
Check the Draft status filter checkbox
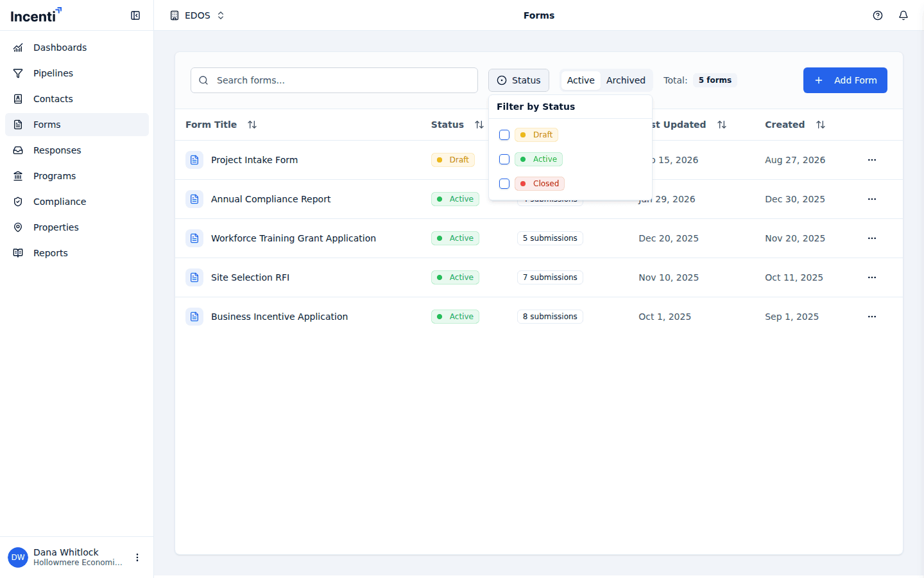pyautogui.click(x=504, y=135)
